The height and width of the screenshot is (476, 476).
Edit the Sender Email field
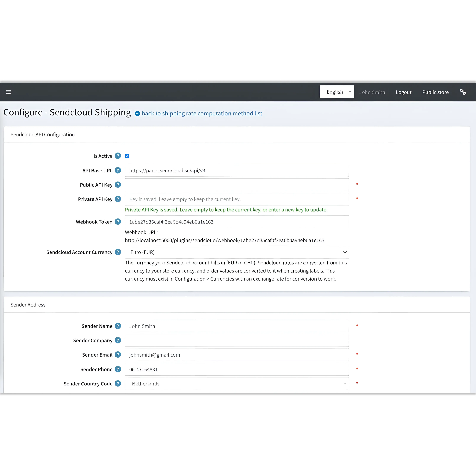point(237,355)
